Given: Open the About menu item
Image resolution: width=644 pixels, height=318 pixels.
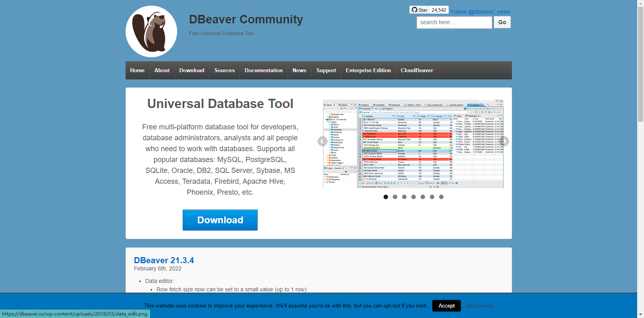Looking at the screenshot, I should 162,70.
